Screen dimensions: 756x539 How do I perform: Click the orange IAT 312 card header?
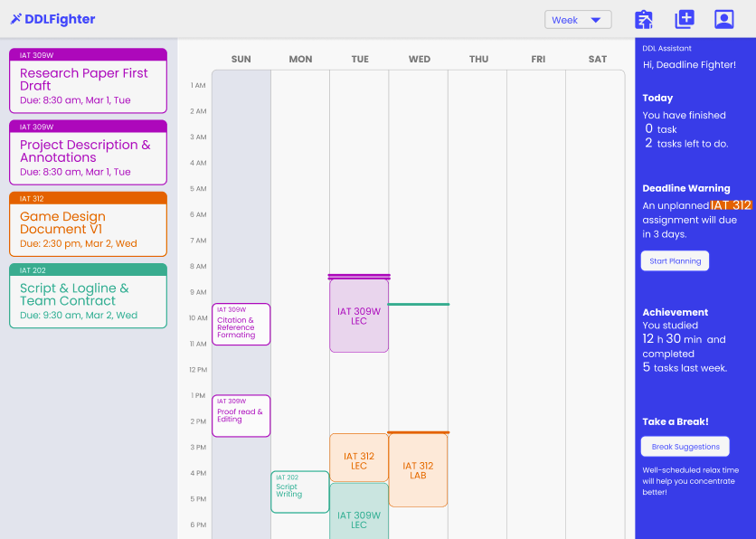point(89,198)
